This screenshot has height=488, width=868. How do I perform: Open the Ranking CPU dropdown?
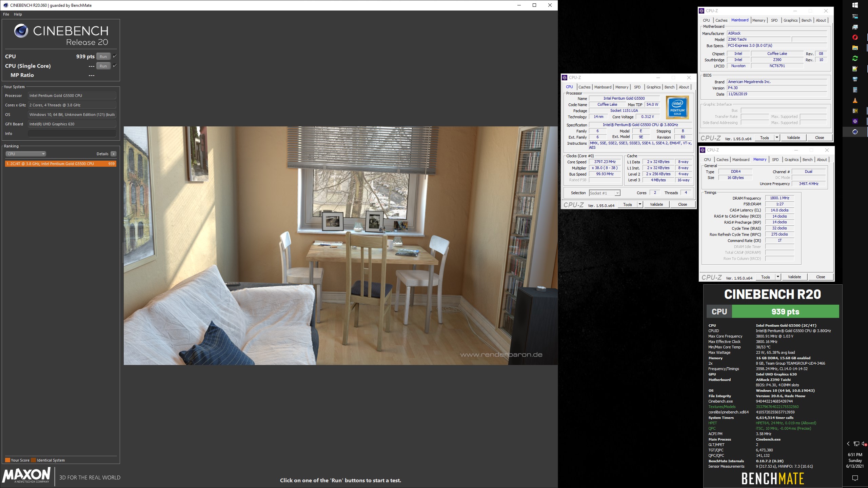(26, 154)
